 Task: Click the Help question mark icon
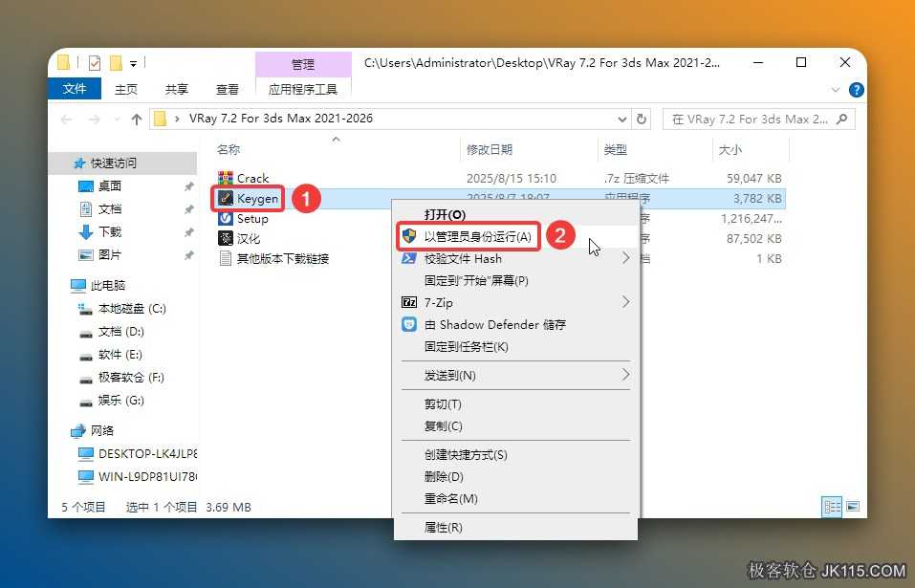tap(856, 90)
